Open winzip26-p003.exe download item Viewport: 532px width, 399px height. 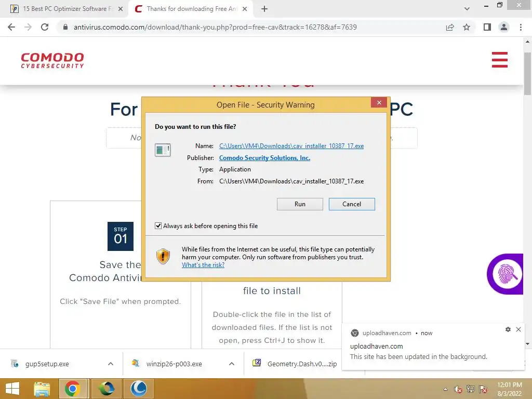click(x=174, y=364)
